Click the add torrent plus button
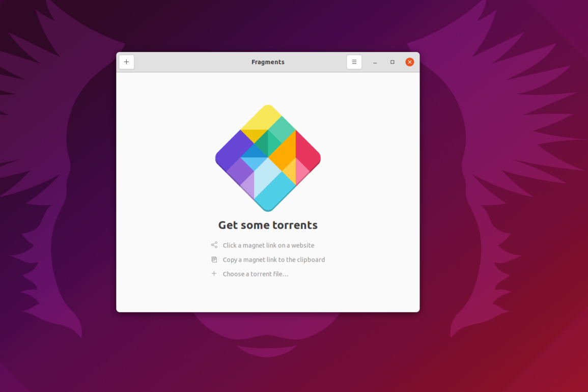The height and width of the screenshot is (392, 588). (126, 62)
